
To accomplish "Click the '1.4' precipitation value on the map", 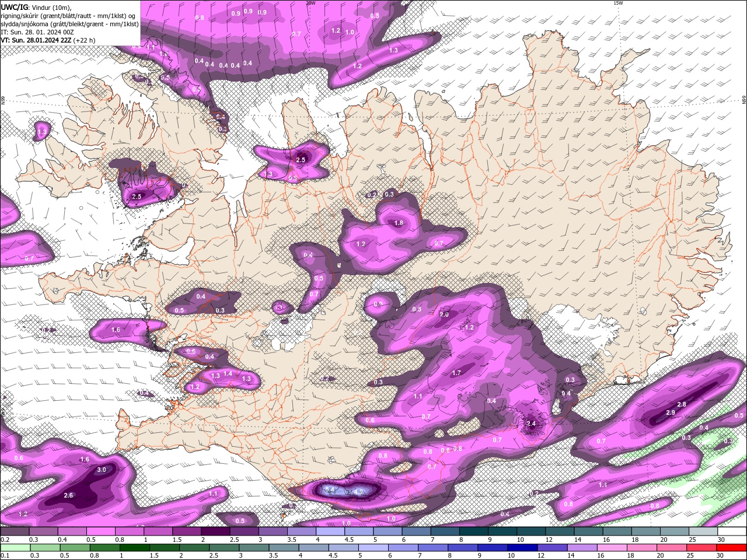I will (x=228, y=373).
